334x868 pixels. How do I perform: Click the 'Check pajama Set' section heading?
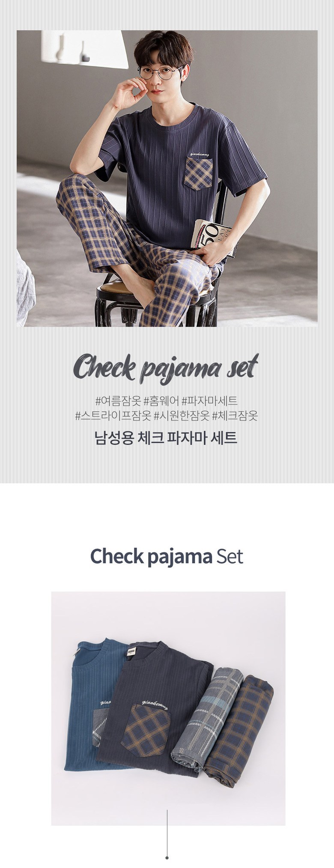tap(167, 556)
